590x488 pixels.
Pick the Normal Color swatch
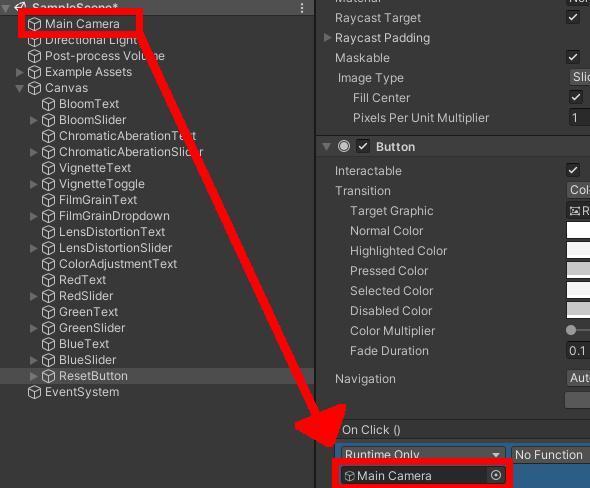click(578, 230)
